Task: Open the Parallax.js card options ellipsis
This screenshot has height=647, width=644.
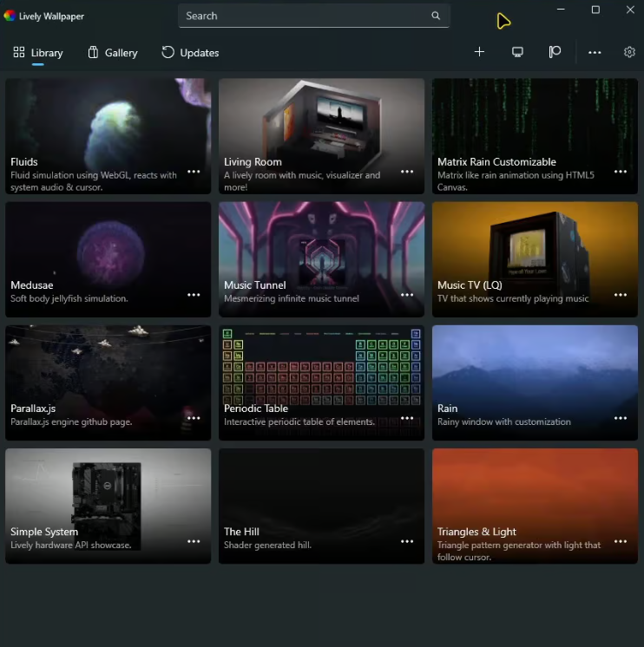Action: pos(194,418)
